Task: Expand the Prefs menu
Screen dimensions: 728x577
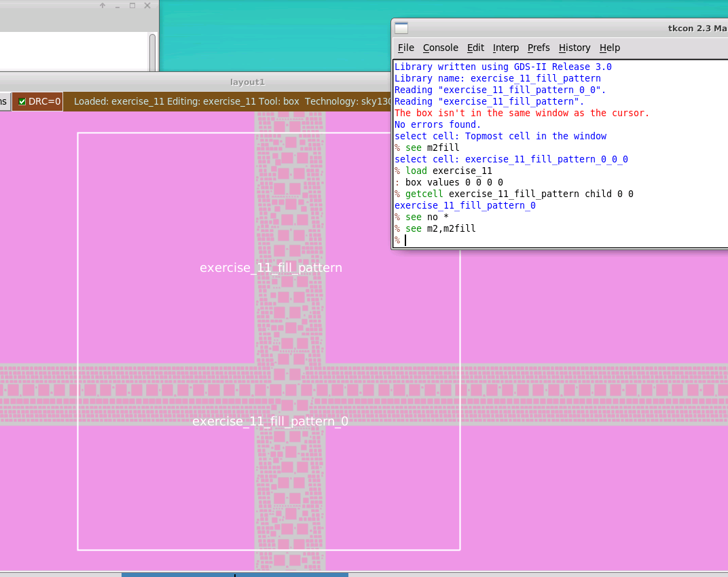Action: pos(539,48)
